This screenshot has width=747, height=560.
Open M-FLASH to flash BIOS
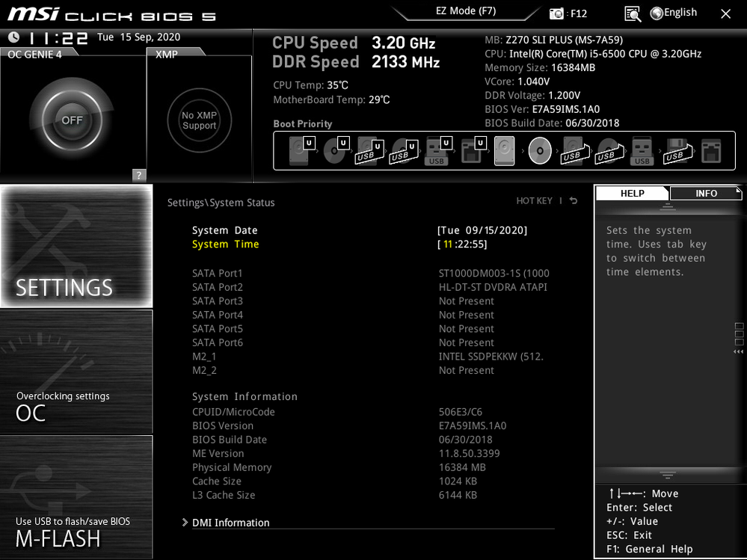(76, 497)
